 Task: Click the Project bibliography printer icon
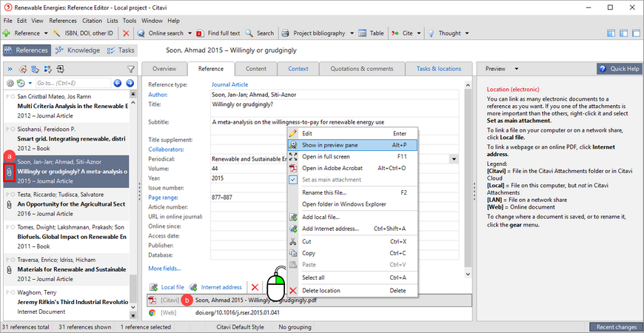(x=286, y=33)
